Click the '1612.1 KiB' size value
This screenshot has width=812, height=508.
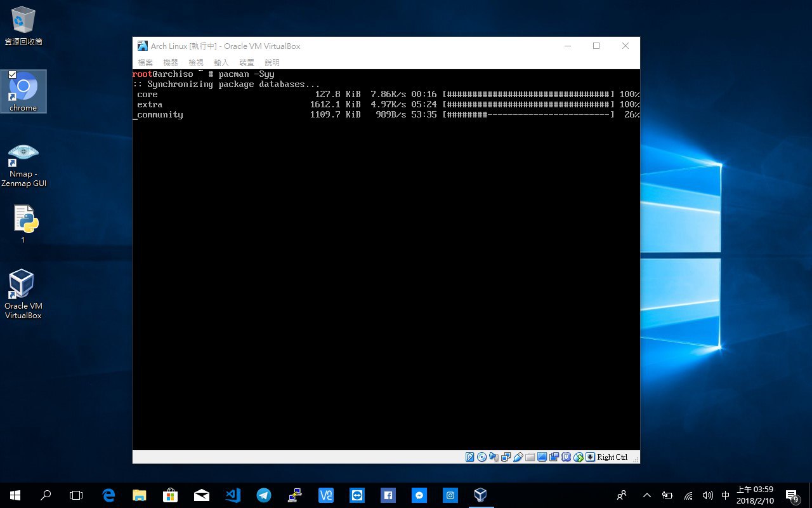point(335,105)
